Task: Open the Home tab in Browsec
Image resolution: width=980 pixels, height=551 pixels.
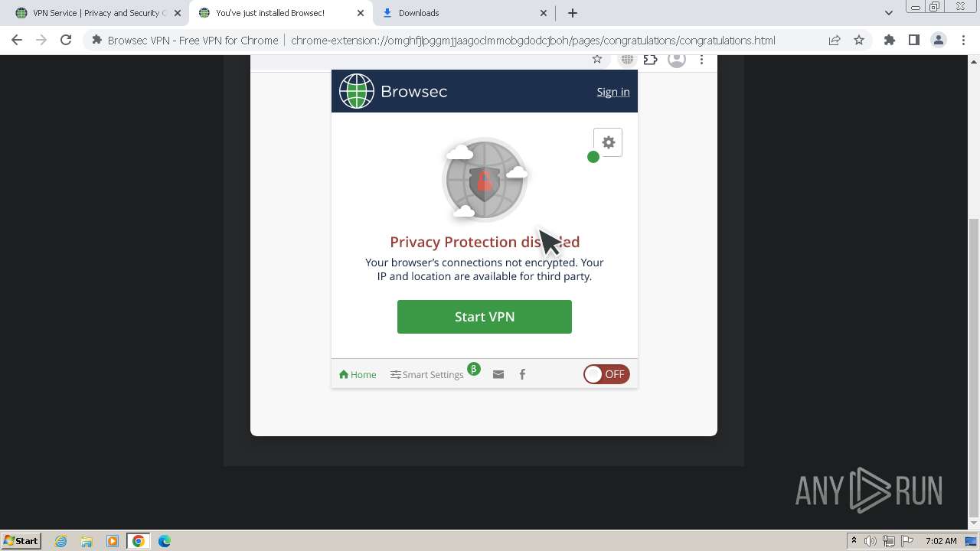Action: coord(358,374)
